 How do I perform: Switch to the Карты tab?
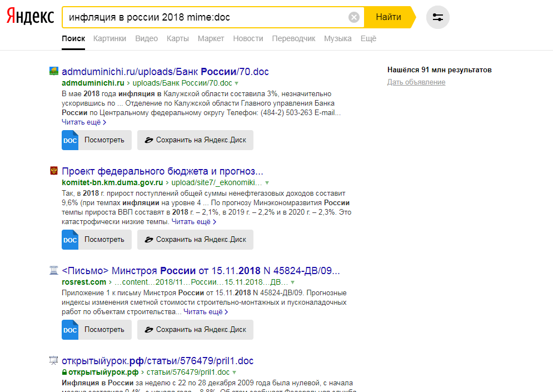[178, 38]
